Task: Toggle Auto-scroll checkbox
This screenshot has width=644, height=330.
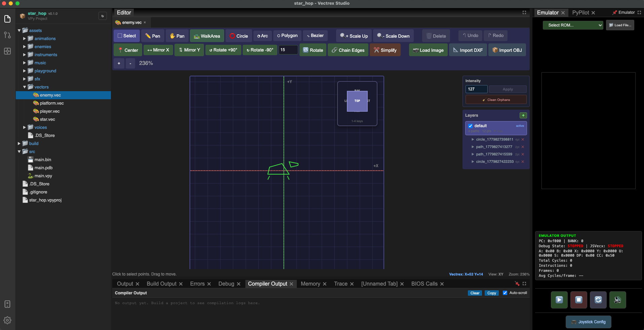Action: 505,293
